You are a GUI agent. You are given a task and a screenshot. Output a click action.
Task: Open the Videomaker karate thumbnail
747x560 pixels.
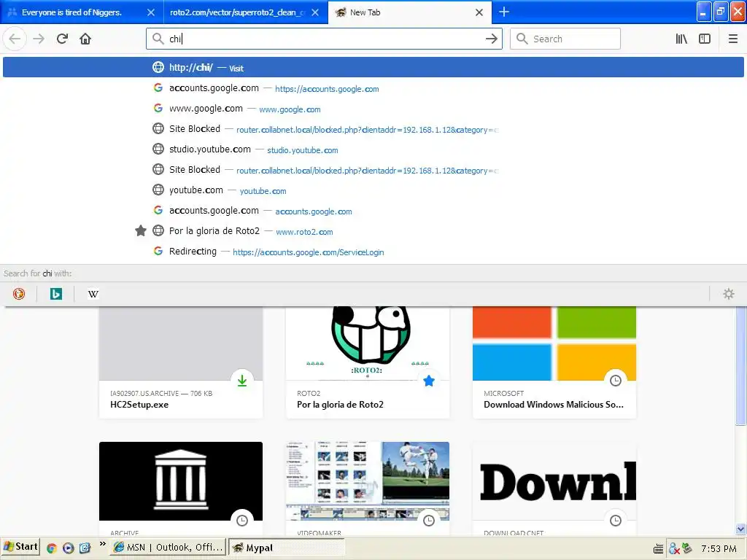point(368,481)
